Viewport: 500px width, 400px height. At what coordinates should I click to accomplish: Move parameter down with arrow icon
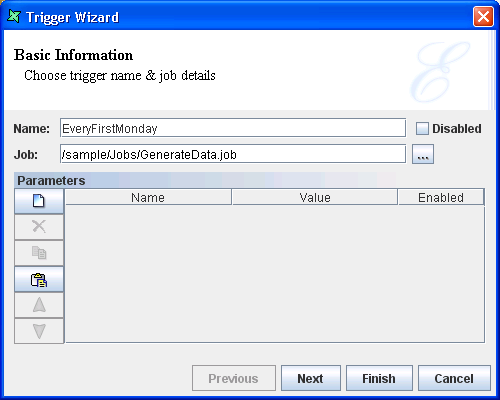point(39,331)
